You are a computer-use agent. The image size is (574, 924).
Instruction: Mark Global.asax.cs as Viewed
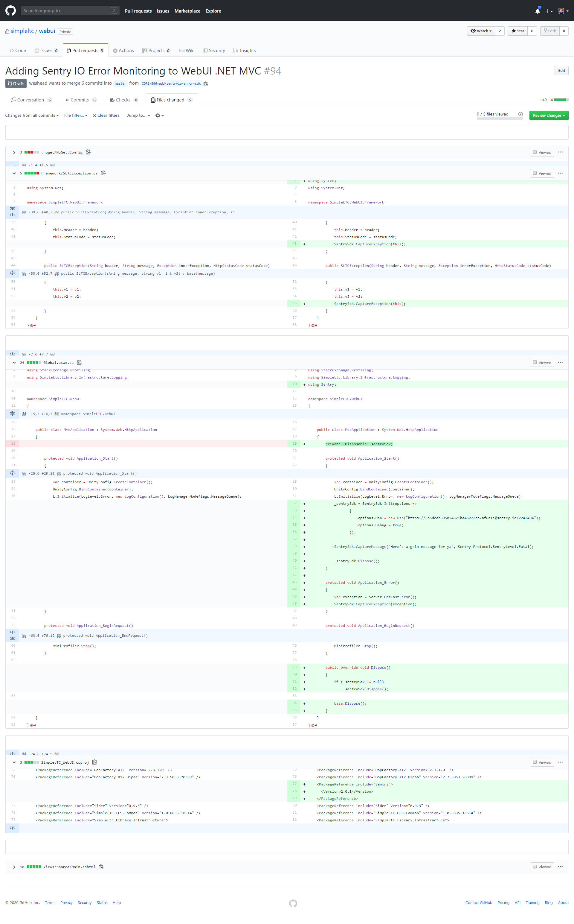coord(534,362)
